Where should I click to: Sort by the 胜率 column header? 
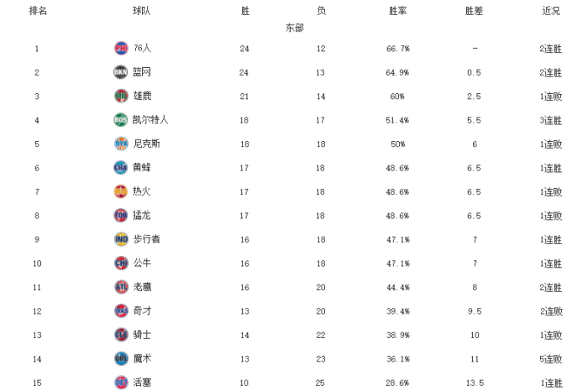point(397,11)
